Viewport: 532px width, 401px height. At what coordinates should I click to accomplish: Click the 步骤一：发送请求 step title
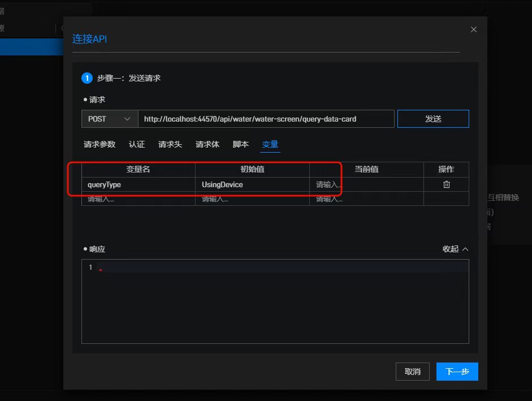click(x=128, y=78)
